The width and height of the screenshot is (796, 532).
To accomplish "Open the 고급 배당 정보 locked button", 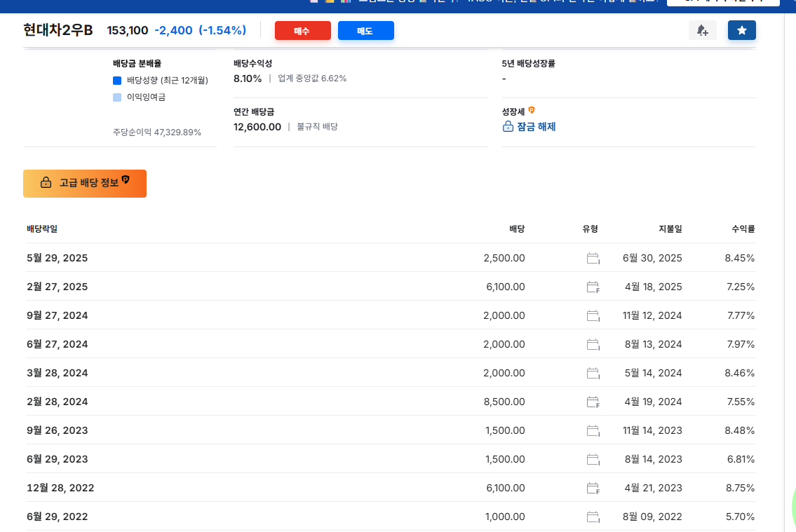I will [x=85, y=183].
